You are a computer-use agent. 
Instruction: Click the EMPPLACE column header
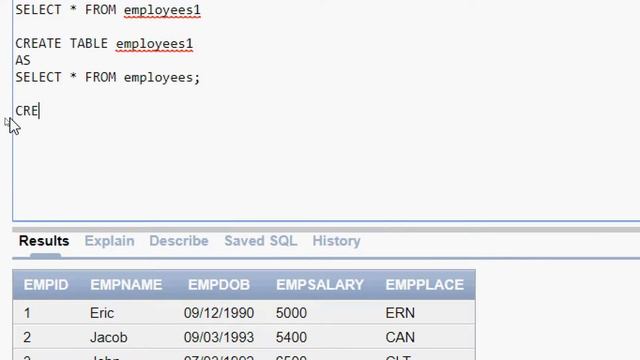pyautogui.click(x=424, y=284)
